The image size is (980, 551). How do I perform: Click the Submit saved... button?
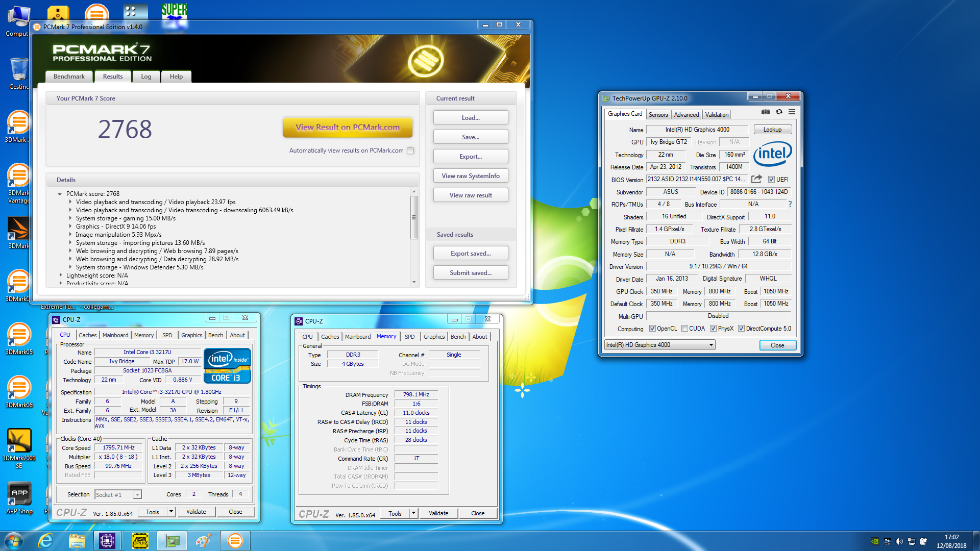pyautogui.click(x=471, y=273)
